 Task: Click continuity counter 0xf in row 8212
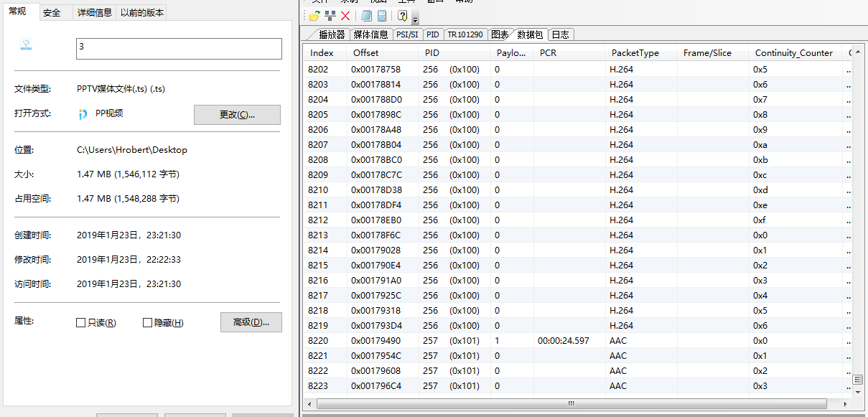(759, 220)
